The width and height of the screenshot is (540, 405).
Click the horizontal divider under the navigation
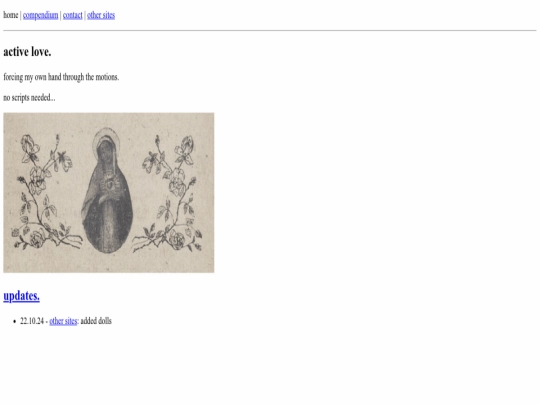point(270,30)
